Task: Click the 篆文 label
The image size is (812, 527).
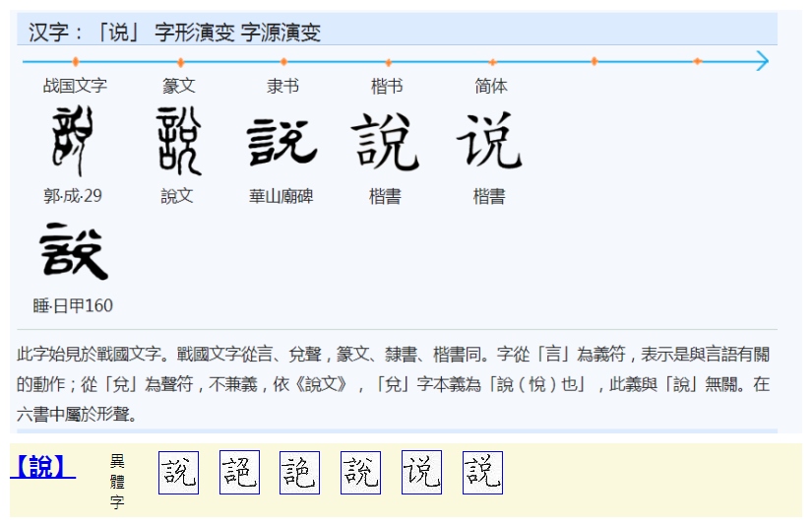Action: coord(179,86)
